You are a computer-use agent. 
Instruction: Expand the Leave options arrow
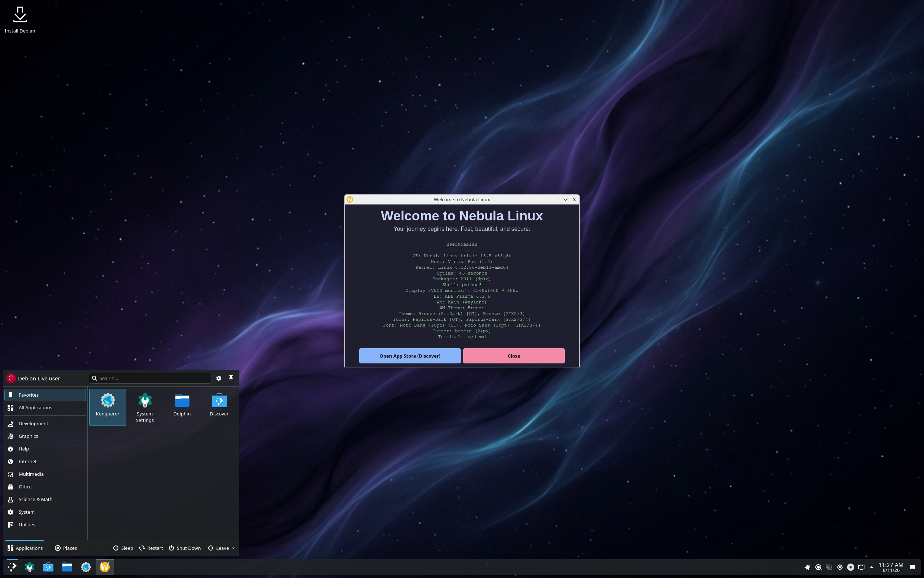tap(234, 548)
